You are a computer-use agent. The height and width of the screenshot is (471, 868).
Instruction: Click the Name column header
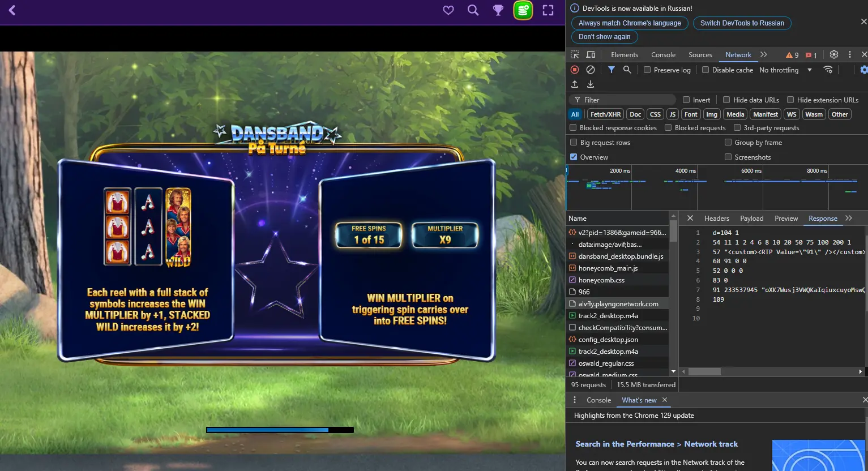coord(617,219)
